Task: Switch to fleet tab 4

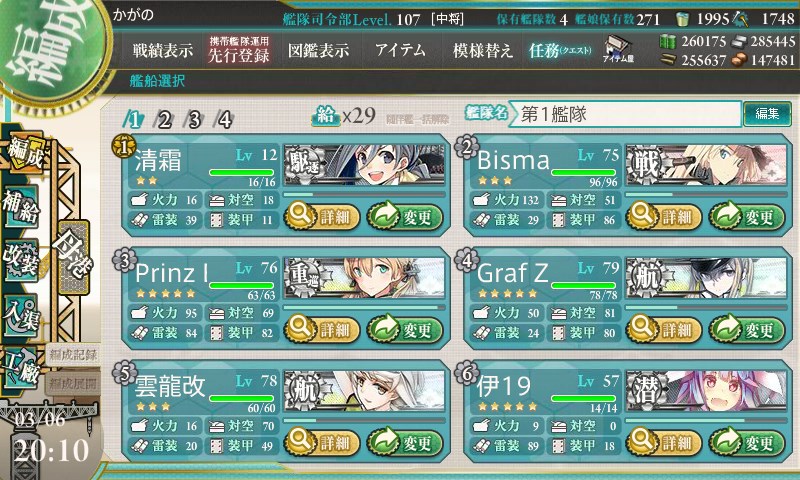Action: 224,120
